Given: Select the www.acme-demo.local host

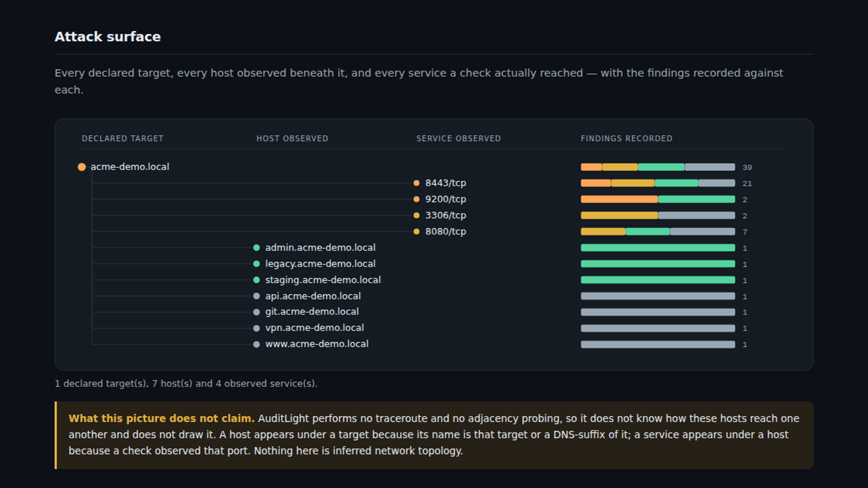Looking at the screenshot, I should [x=317, y=344].
